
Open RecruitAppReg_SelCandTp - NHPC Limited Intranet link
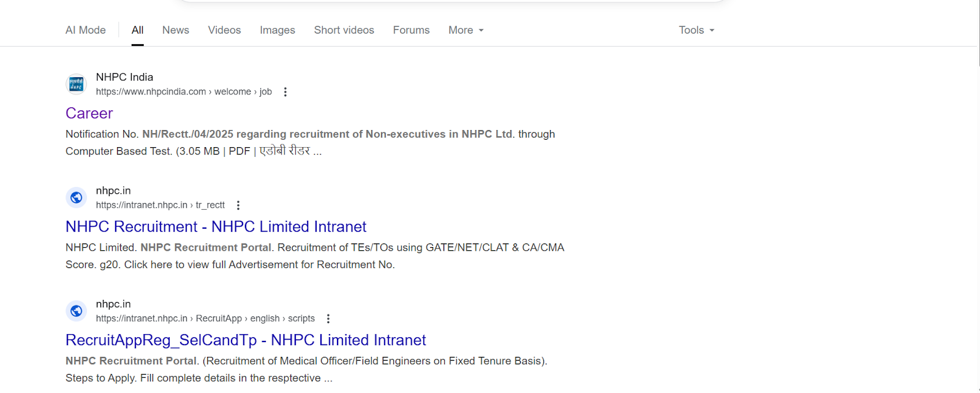pyautogui.click(x=246, y=340)
